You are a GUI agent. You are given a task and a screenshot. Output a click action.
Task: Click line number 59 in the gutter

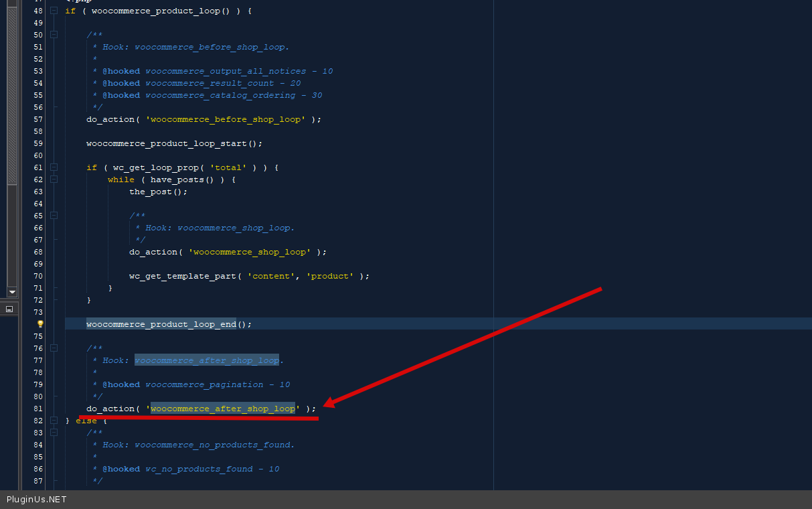point(37,143)
